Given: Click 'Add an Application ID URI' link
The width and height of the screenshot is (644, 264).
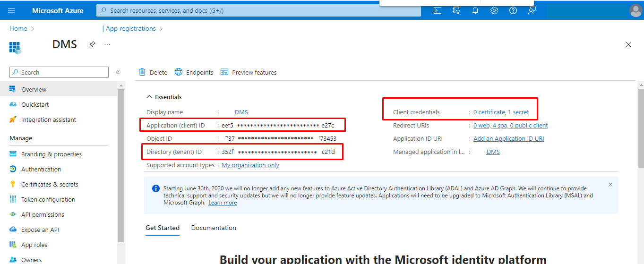Looking at the screenshot, I should click(509, 138).
